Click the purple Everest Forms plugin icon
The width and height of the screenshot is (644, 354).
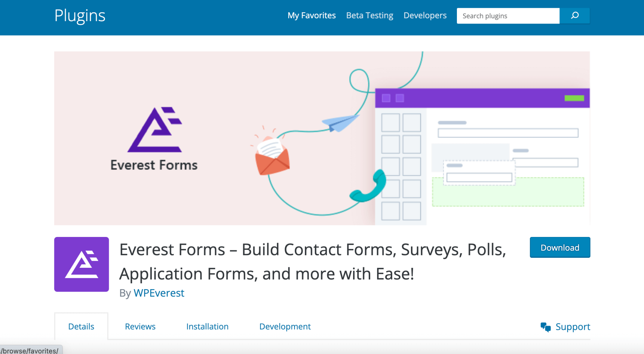coord(81,264)
